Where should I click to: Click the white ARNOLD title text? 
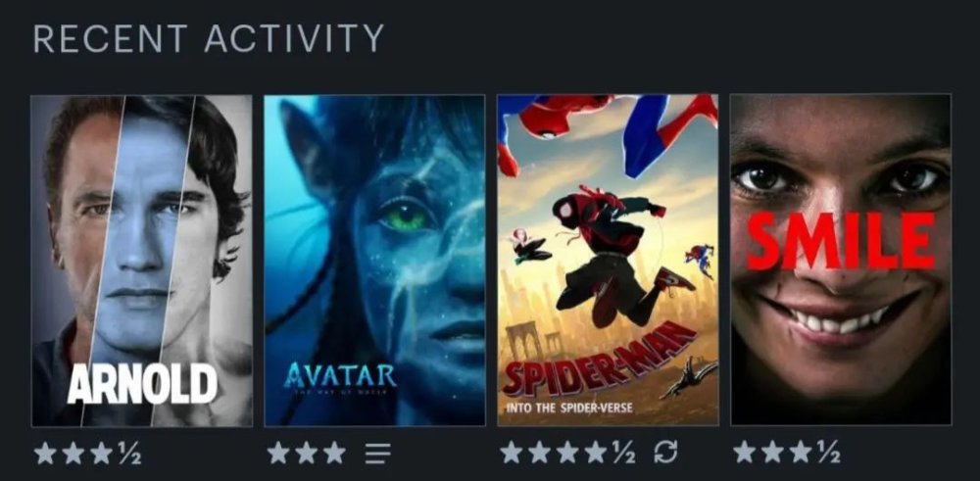142,384
